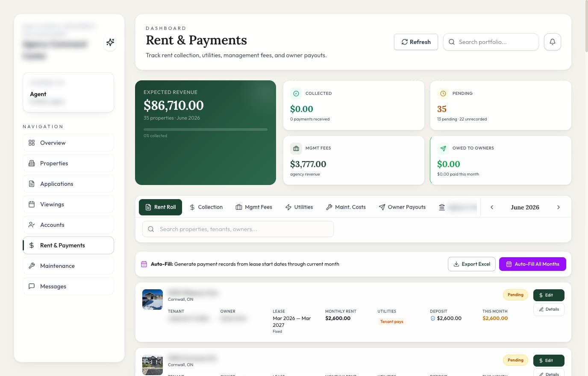Screen dimensions: 588x376
Task: Click the Export Excel button
Action: pyautogui.click(x=472, y=264)
